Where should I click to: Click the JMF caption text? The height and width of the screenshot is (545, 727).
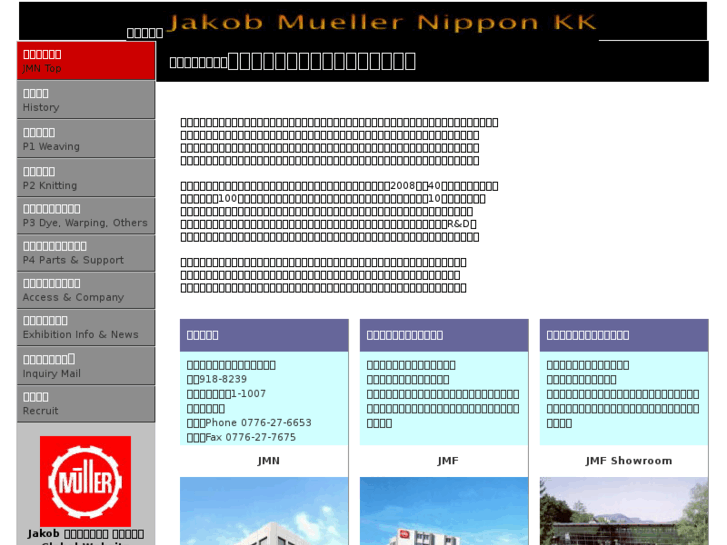pos(447,461)
